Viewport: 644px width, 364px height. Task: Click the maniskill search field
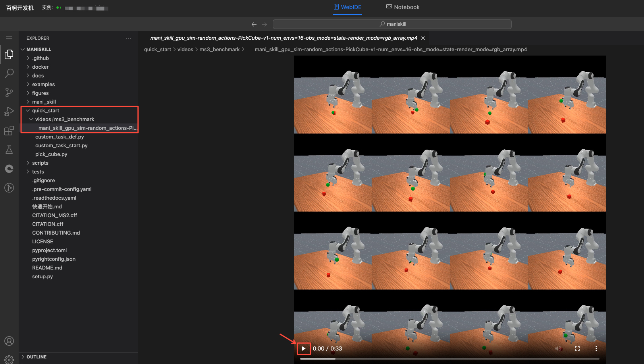coord(392,24)
